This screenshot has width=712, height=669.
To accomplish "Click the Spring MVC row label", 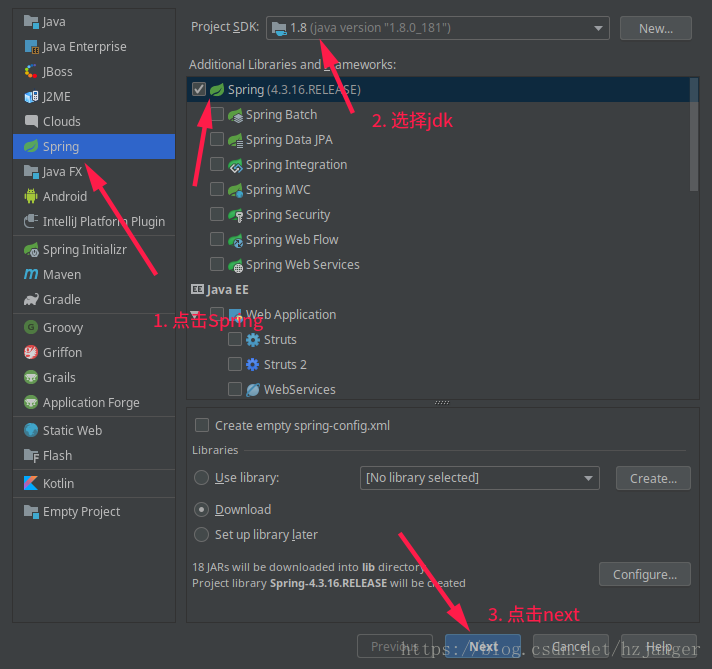I will pyautogui.click(x=278, y=189).
